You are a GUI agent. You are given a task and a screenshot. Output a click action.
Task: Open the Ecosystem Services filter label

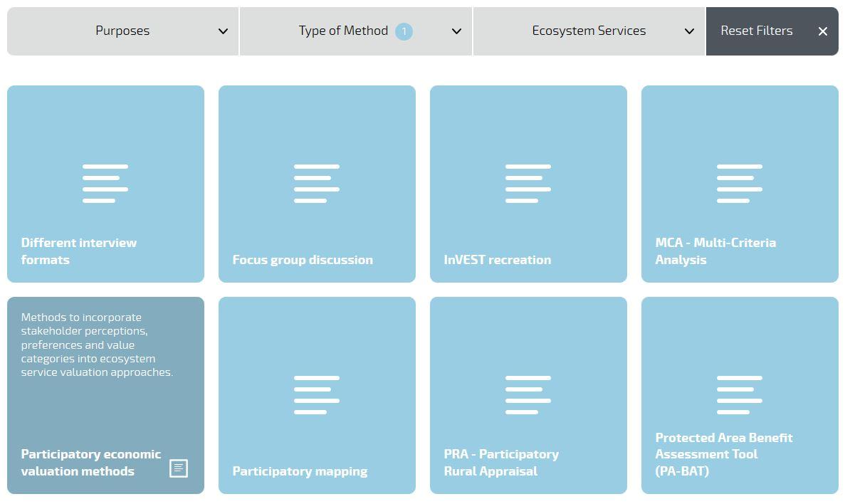(589, 31)
